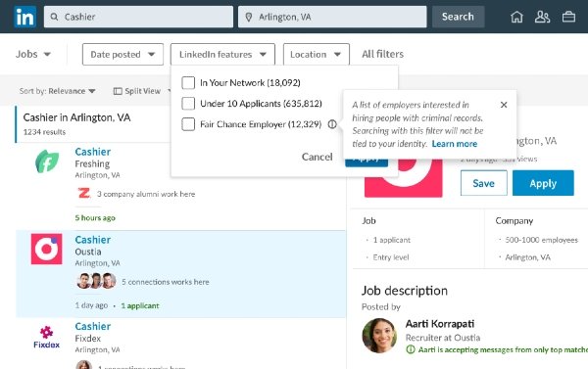Image resolution: width=588 pixels, height=369 pixels.
Task: Open the Jobs menu dropdown
Action: point(33,54)
